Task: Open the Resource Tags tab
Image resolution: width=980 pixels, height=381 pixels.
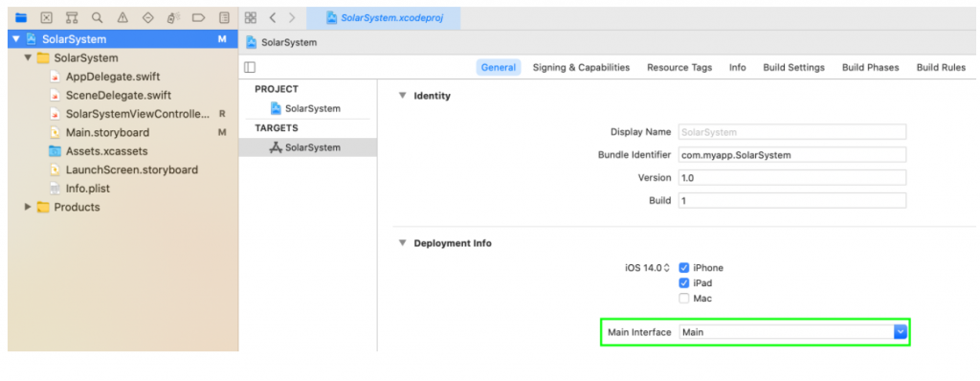Action: tap(679, 68)
